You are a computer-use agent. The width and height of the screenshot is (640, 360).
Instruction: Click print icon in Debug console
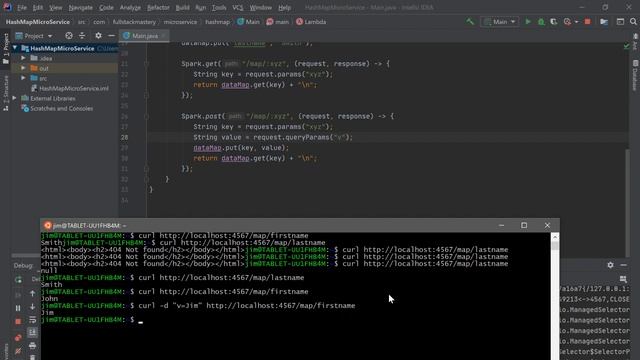[x=33, y=346]
